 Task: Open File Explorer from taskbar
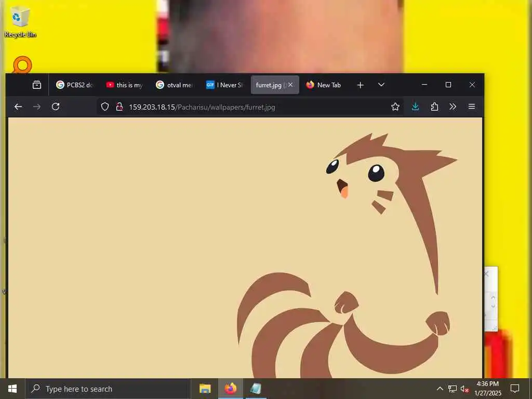(205, 389)
